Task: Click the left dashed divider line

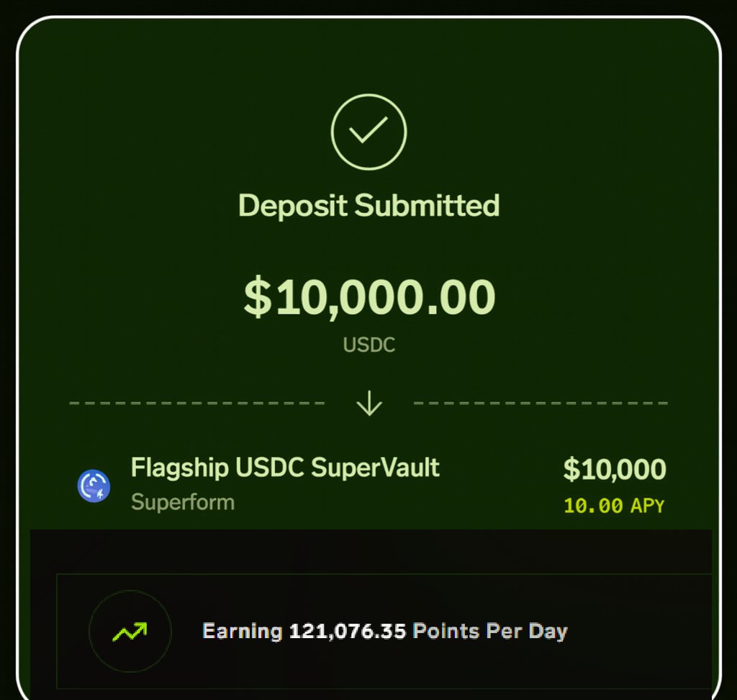Action: [x=197, y=404]
